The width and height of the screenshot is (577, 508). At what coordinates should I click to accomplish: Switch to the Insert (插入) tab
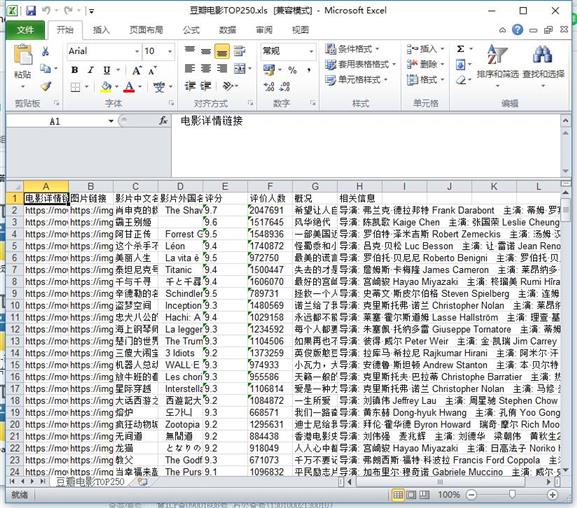(x=101, y=30)
